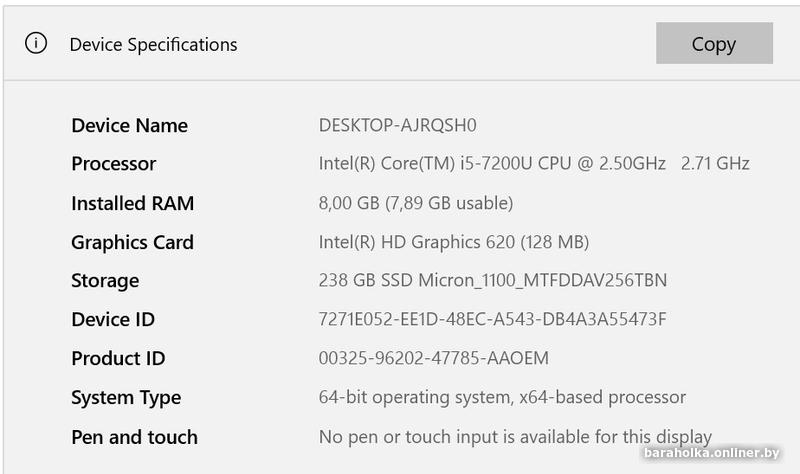Click the Product ID label
The width and height of the screenshot is (800, 474).
coord(118,358)
